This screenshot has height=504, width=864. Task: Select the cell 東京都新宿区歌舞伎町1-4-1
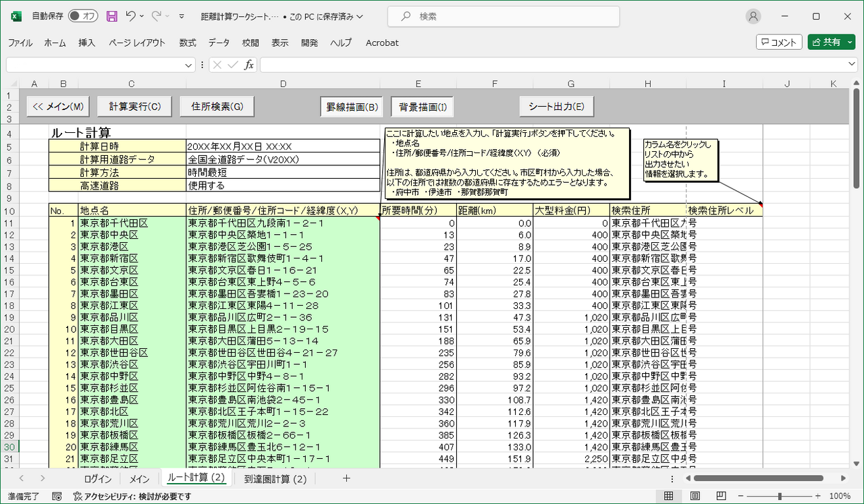(283, 258)
